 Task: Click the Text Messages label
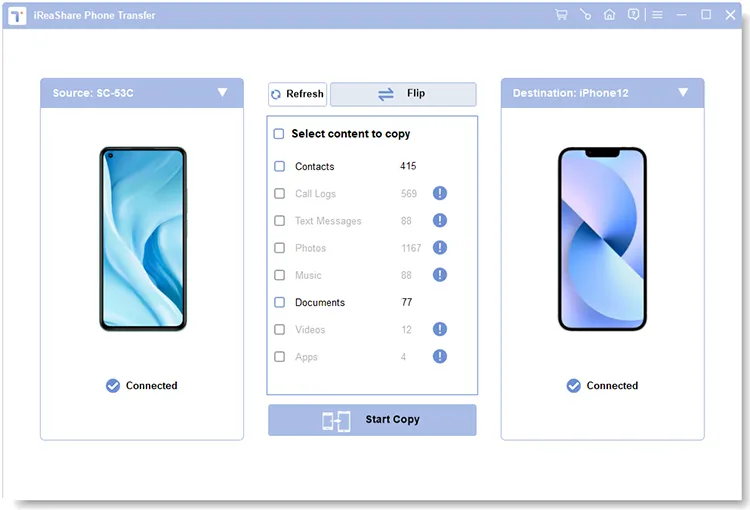click(x=328, y=221)
